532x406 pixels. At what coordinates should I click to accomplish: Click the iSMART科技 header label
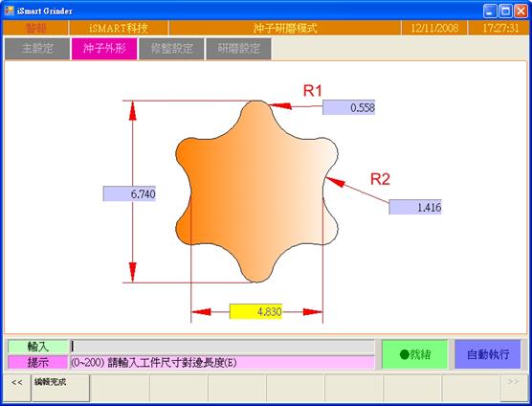(119, 28)
